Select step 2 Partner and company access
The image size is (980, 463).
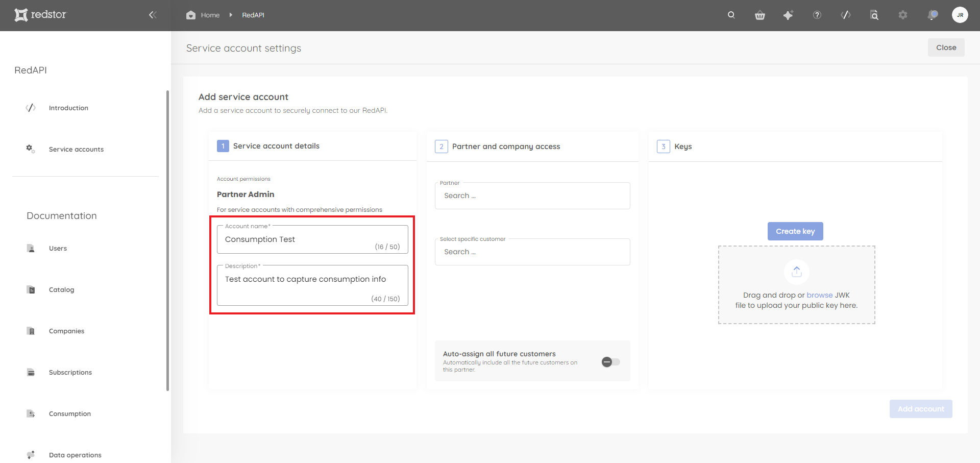click(497, 147)
